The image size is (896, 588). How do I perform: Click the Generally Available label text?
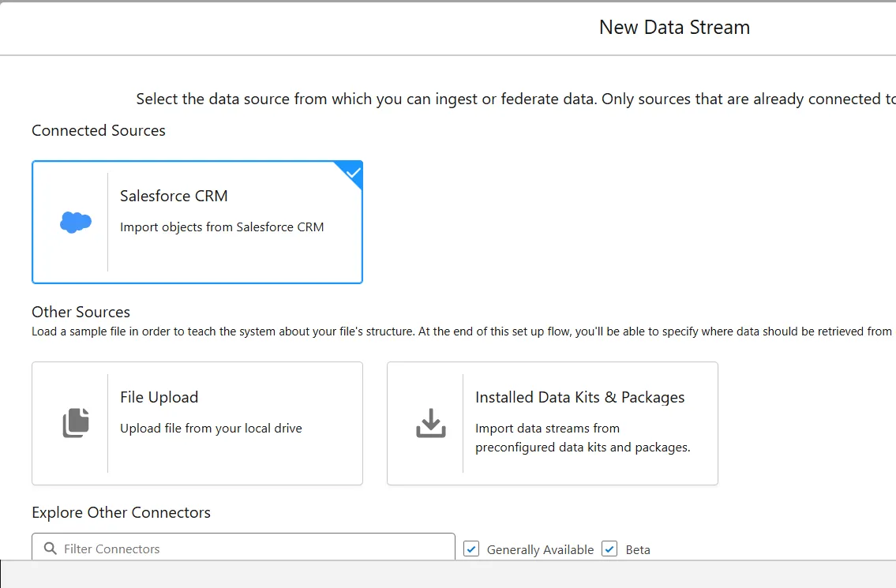pyautogui.click(x=540, y=549)
